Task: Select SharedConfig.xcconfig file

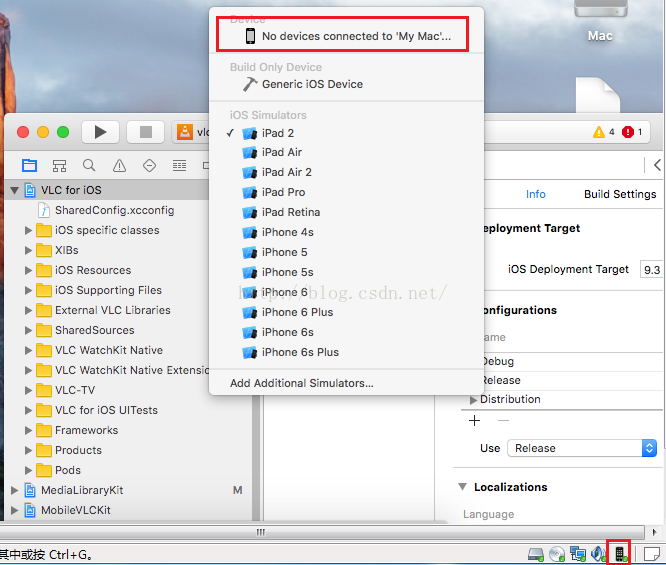Action: click(x=114, y=210)
